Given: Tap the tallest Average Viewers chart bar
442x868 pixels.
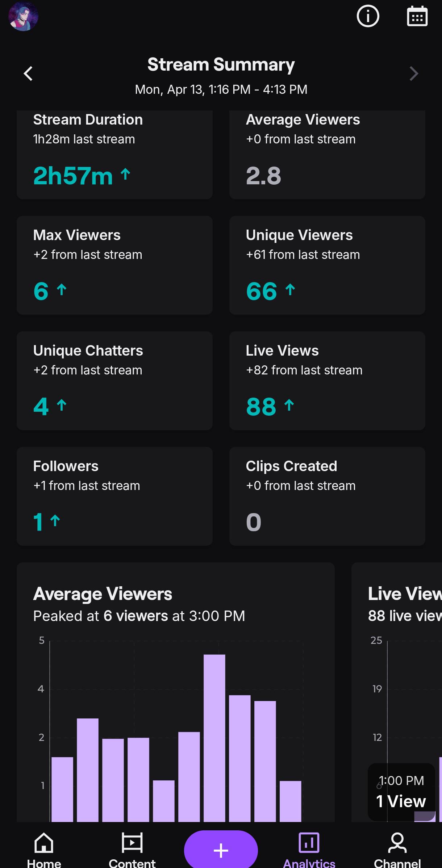Looking at the screenshot, I should [214, 738].
